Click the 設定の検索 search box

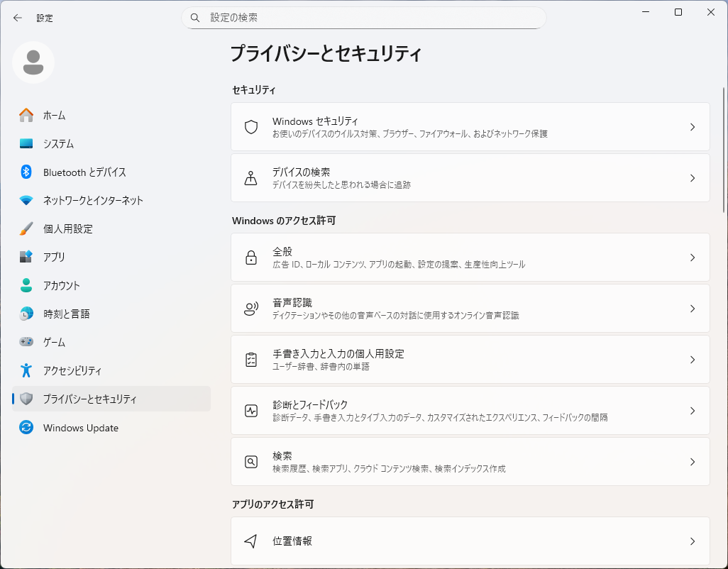pyautogui.click(x=363, y=18)
